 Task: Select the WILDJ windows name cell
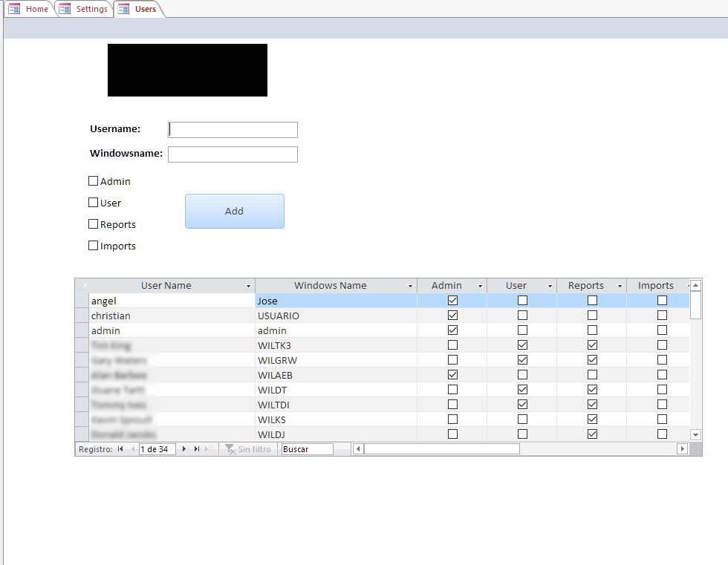(336, 434)
